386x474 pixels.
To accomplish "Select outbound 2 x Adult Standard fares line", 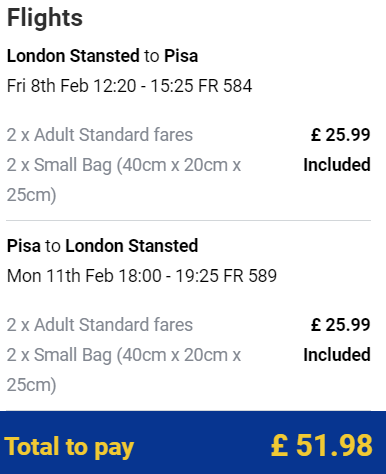I will click(x=100, y=135).
